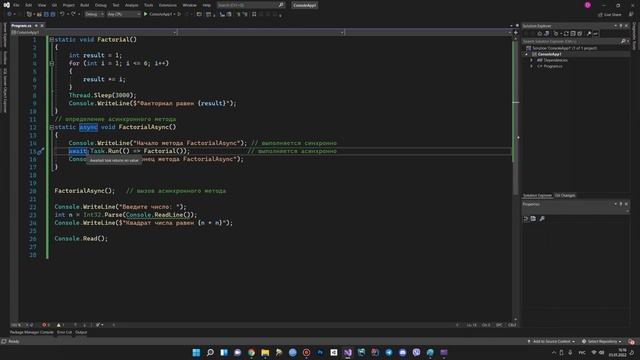
Task: Open Chrome from the taskbar
Action: click(251, 352)
